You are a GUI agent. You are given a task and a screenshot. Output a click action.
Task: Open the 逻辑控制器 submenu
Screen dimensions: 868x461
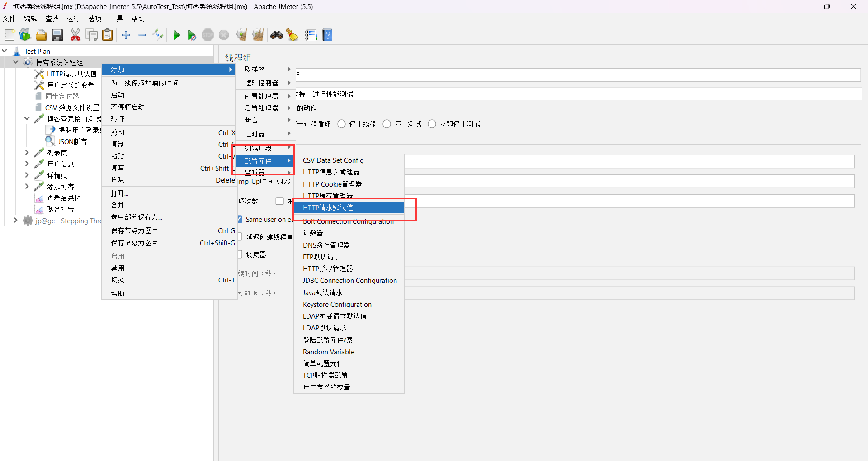point(266,83)
